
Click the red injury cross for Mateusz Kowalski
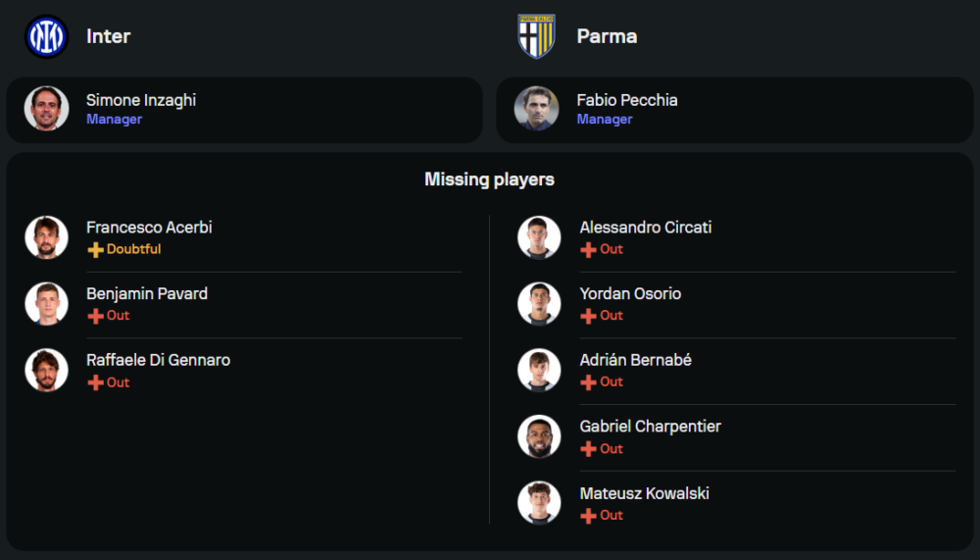coord(588,516)
